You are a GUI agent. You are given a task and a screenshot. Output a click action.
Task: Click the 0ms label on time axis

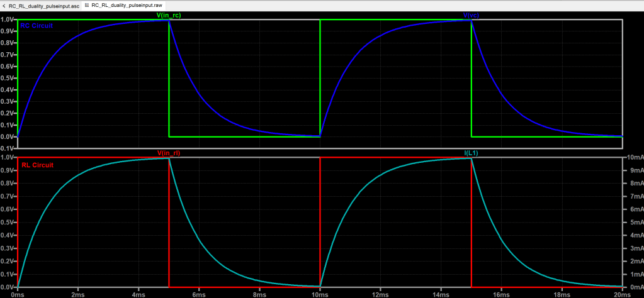[x=18, y=293]
